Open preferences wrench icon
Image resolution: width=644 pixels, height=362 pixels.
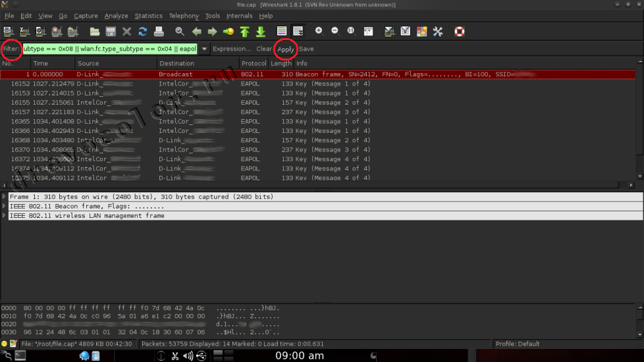(x=438, y=31)
